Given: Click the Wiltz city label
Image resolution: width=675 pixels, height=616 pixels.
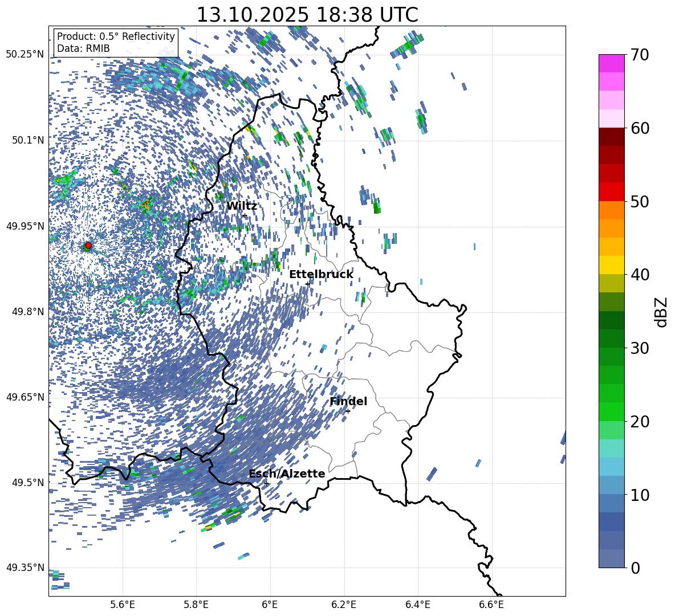Looking at the screenshot, I should pos(242,206).
